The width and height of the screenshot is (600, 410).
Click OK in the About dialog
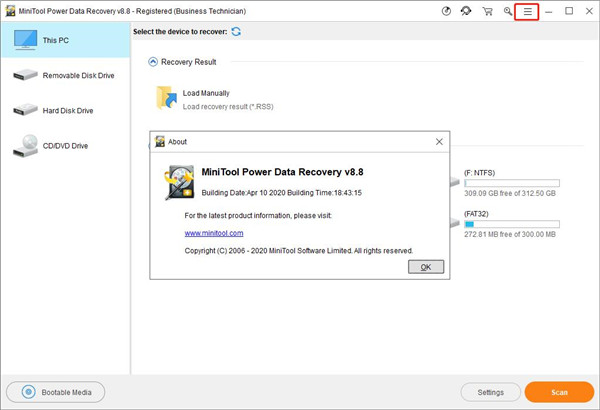[426, 267]
